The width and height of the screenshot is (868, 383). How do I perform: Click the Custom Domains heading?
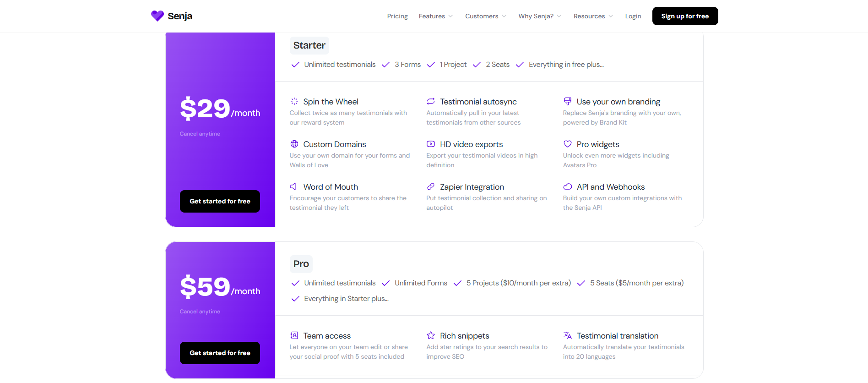click(335, 144)
